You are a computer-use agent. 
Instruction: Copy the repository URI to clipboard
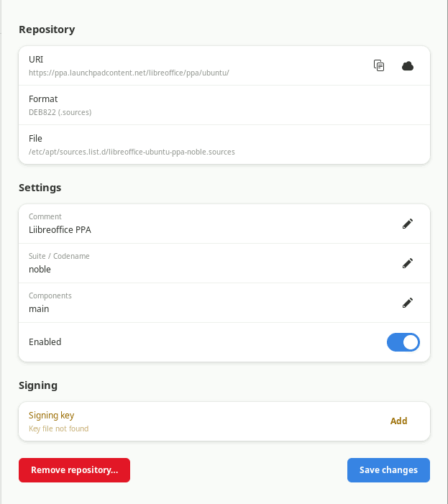(379, 65)
